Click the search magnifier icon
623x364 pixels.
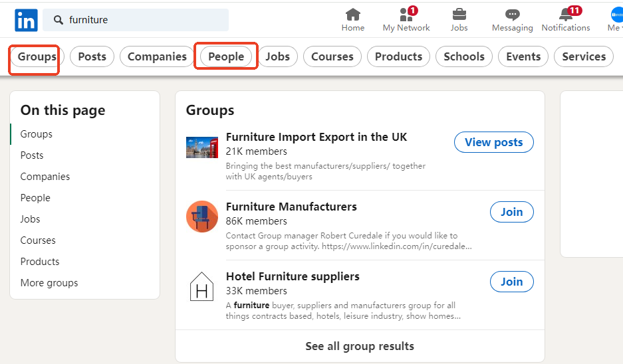tap(59, 20)
